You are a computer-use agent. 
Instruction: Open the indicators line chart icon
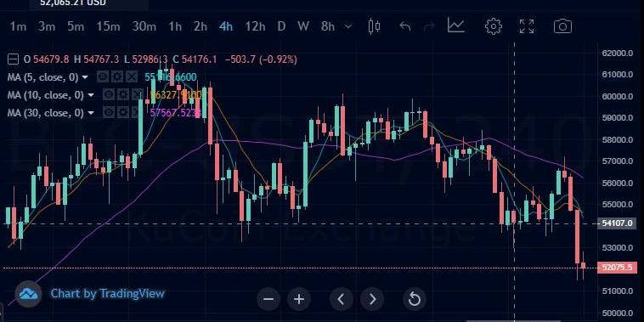pos(456,25)
